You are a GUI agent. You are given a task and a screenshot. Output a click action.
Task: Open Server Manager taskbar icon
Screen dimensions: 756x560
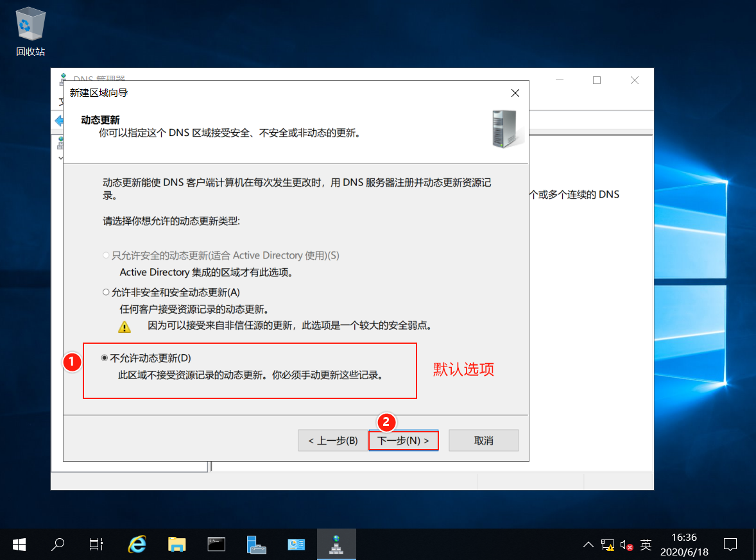point(256,545)
